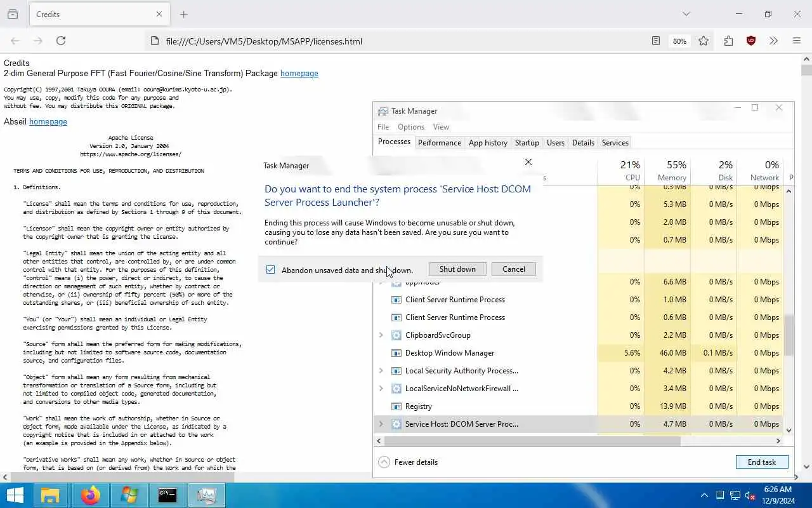Open the FFT package homepage link
Screen dimensions: 812x508
pyautogui.click(x=299, y=74)
